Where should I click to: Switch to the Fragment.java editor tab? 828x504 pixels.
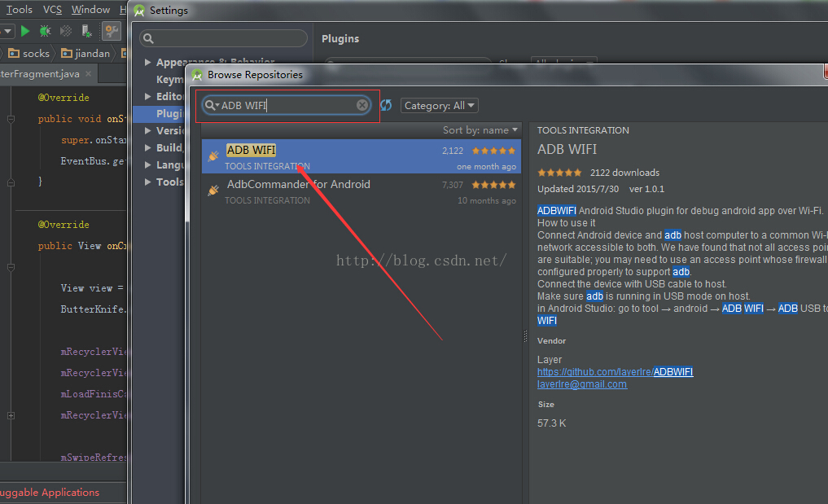[x=40, y=74]
